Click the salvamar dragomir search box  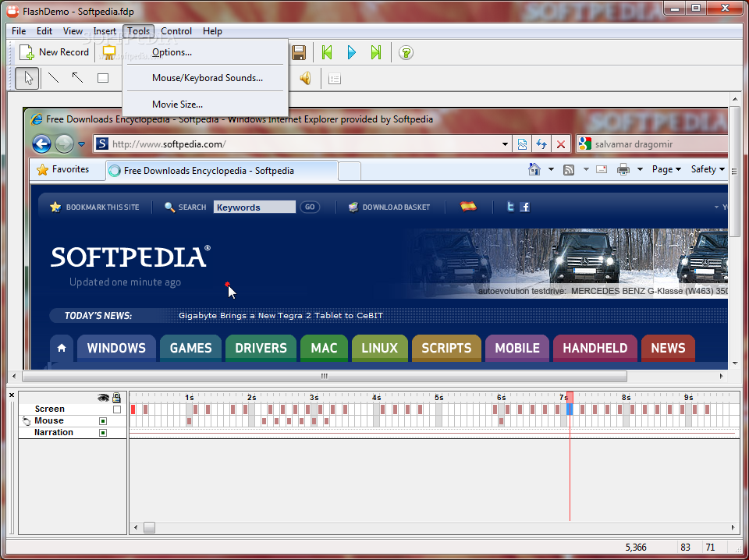[x=652, y=144]
